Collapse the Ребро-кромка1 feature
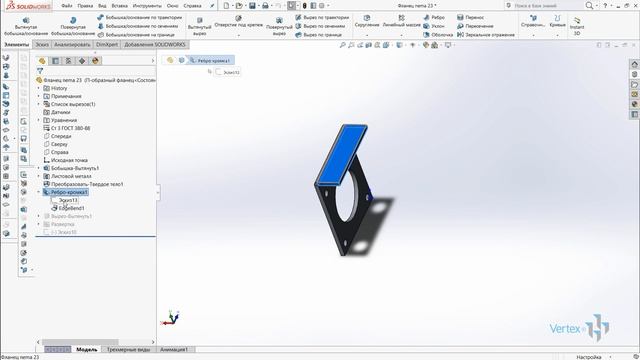The width and height of the screenshot is (640, 360). click(x=39, y=192)
